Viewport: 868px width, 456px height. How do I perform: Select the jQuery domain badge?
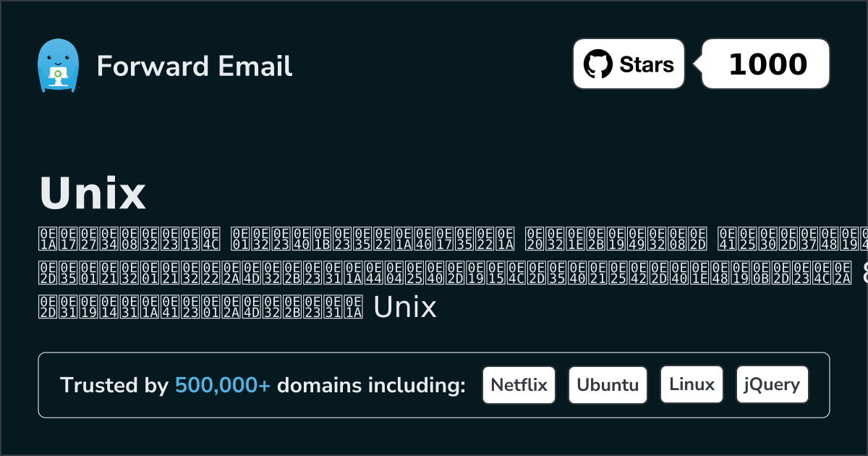click(772, 384)
